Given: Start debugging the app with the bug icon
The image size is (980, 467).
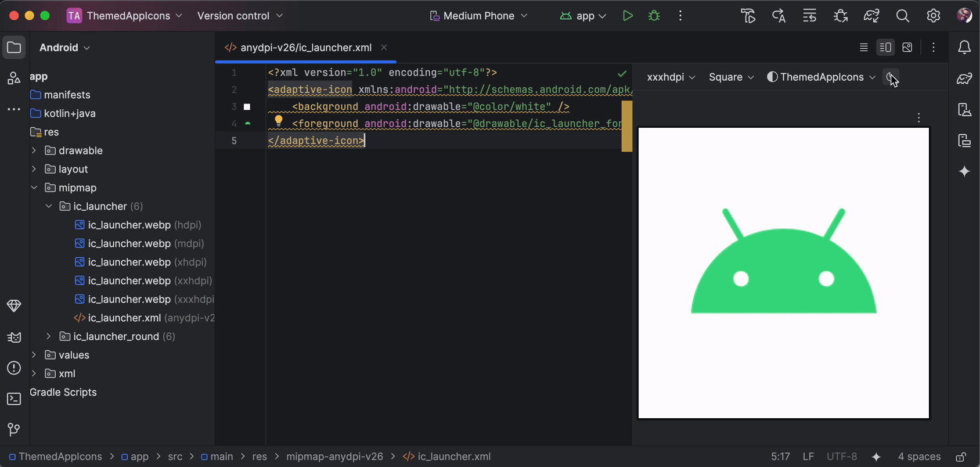Looking at the screenshot, I should click(654, 16).
